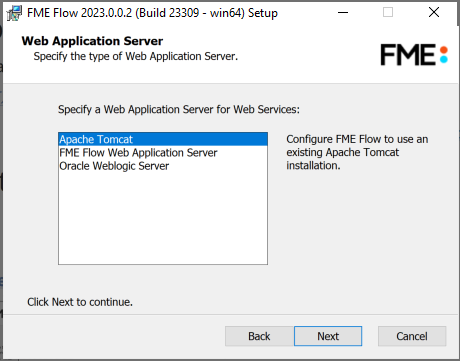Minimize the setup window

(343, 13)
